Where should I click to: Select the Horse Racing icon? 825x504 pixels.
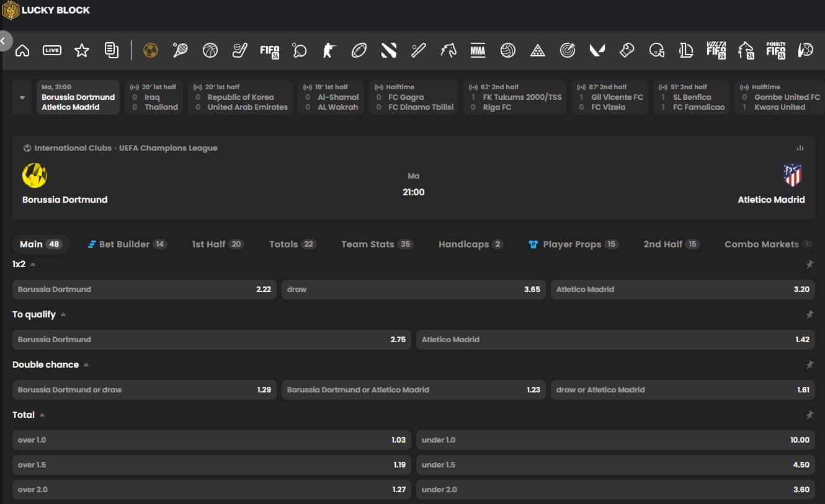[448, 50]
